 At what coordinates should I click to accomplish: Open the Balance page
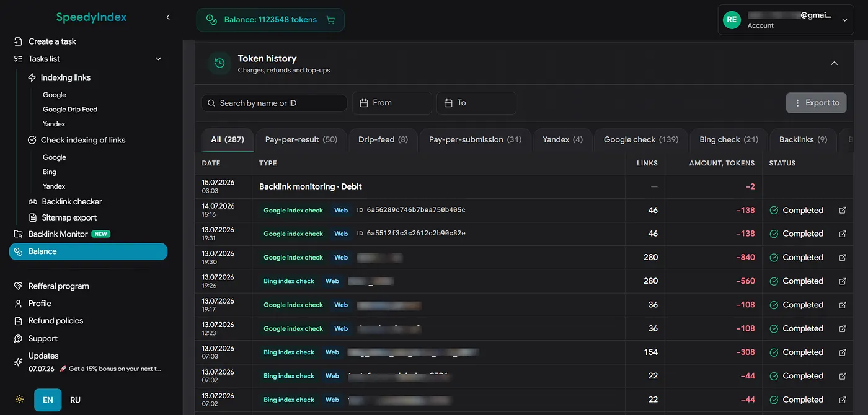(x=88, y=251)
